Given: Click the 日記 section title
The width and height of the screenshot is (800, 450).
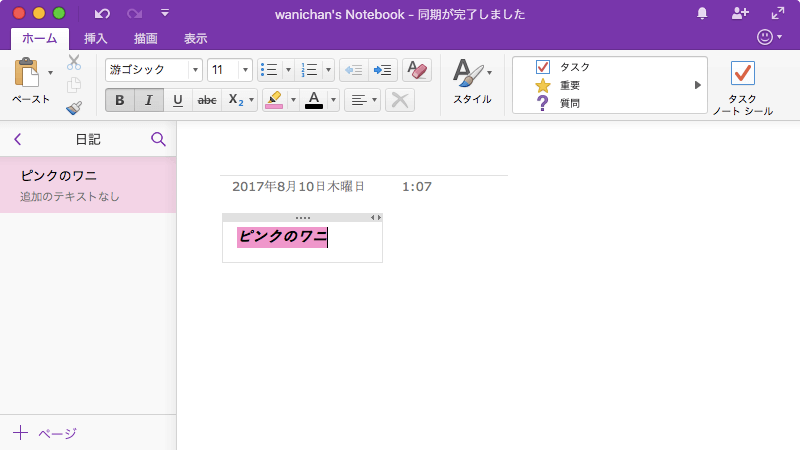Looking at the screenshot, I should 88,139.
